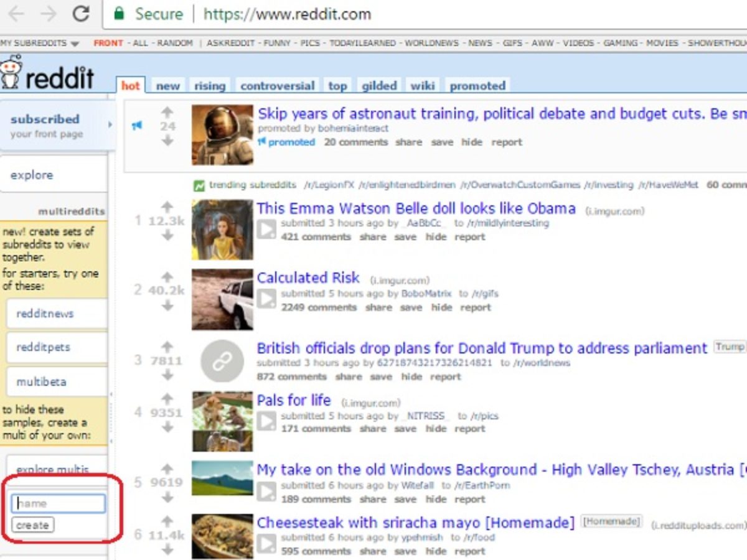The width and height of the screenshot is (747, 560).
Task: Expand the Pals for life media preview
Action: [266, 421]
